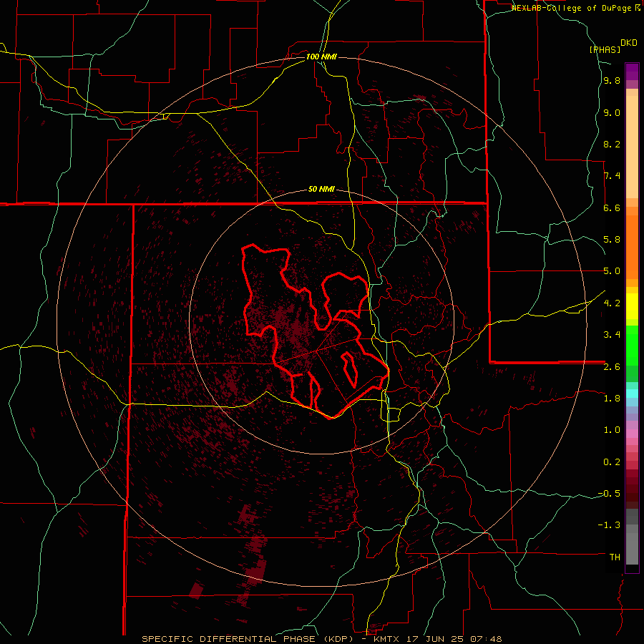Select the bright green color band beside 3.4
644x644 pixels.
click(632, 345)
